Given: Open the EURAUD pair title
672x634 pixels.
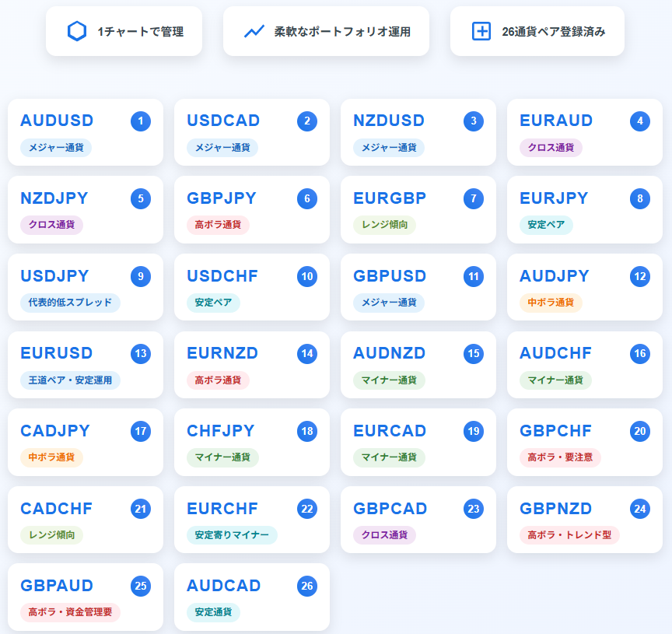Looking at the screenshot, I should [x=556, y=121].
